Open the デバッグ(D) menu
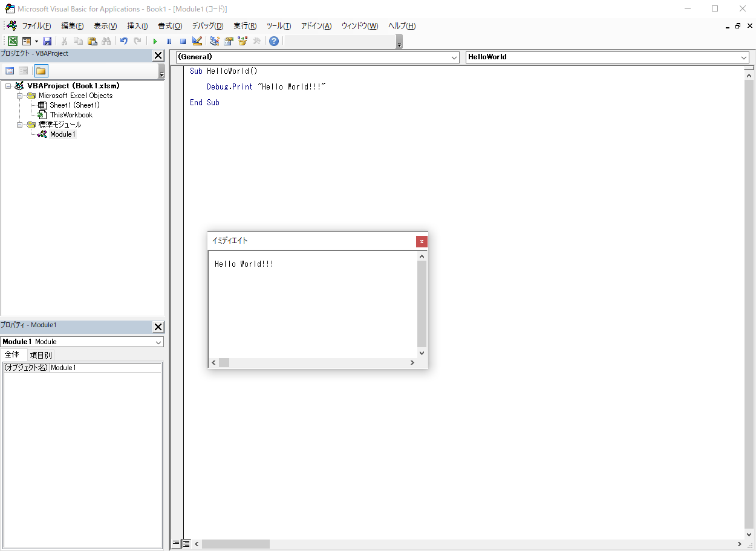The width and height of the screenshot is (756, 551). [x=207, y=26]
